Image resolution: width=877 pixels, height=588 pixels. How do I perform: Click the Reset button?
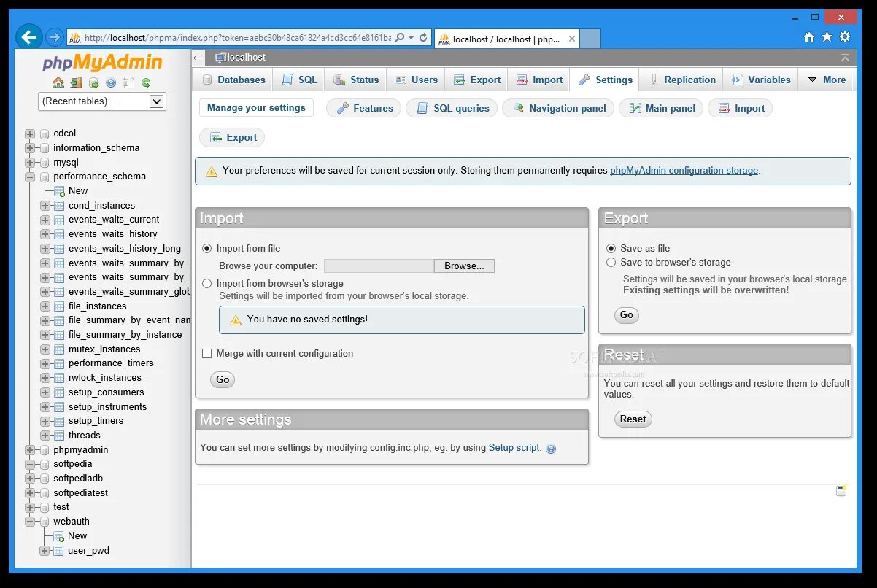click(633, 419)
